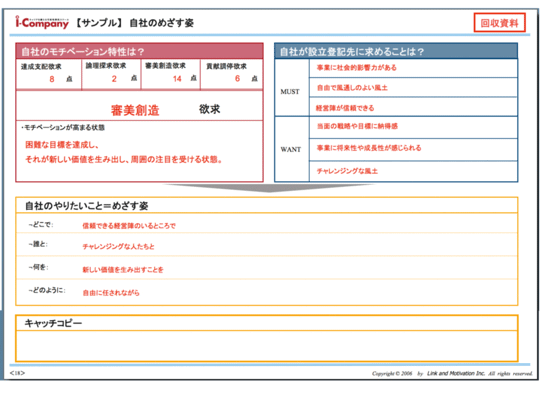Click the 誰と answer チャレンジングな人たちと

point(118,247)
